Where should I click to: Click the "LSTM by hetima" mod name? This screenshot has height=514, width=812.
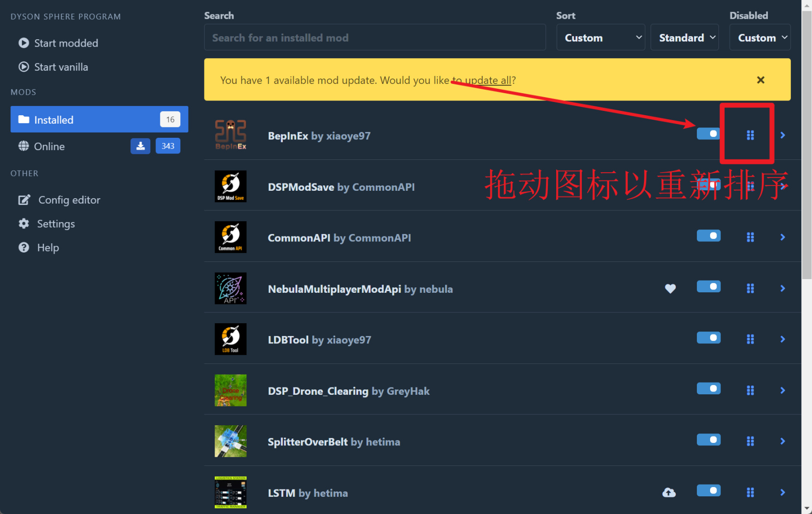(x=308, y=493)
